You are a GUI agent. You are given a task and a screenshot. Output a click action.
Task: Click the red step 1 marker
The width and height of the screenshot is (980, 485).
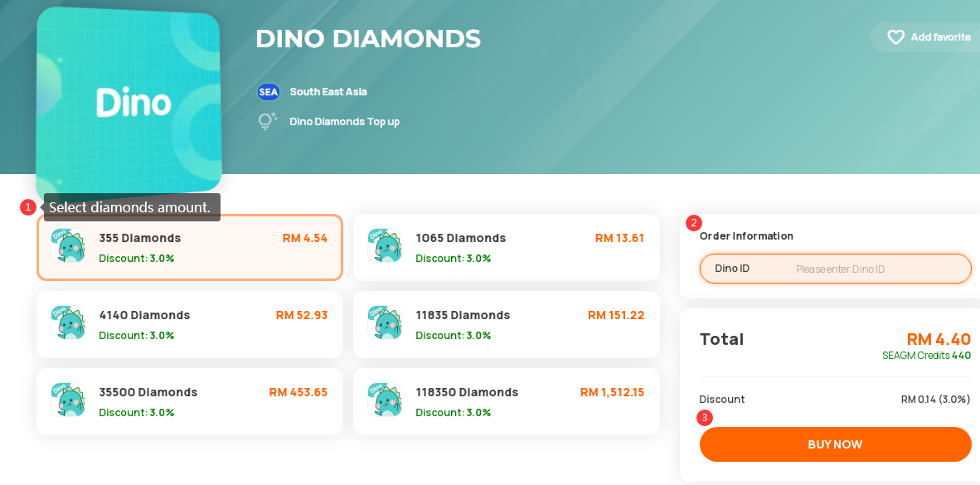click(27, 207)
